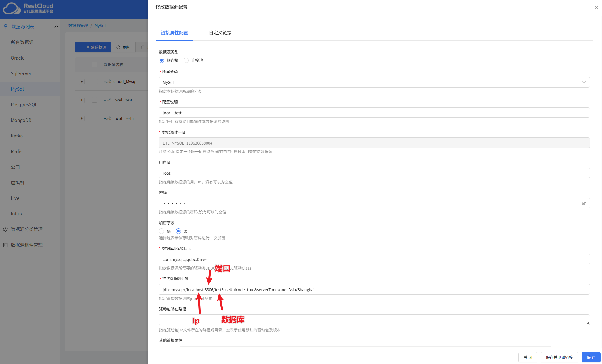Click the 刷新 refresh button
The width and height of the screenshot is (602, 364).
click(123, 47)
